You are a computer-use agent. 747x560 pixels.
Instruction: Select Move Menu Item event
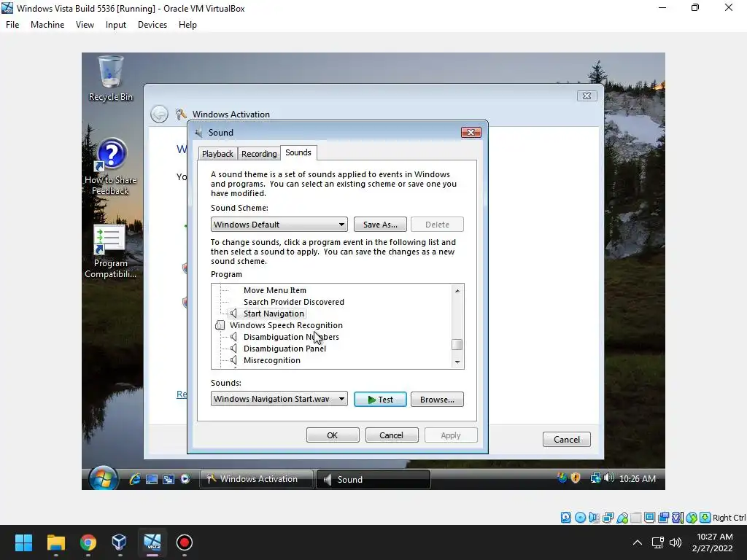tap(275, 290)
